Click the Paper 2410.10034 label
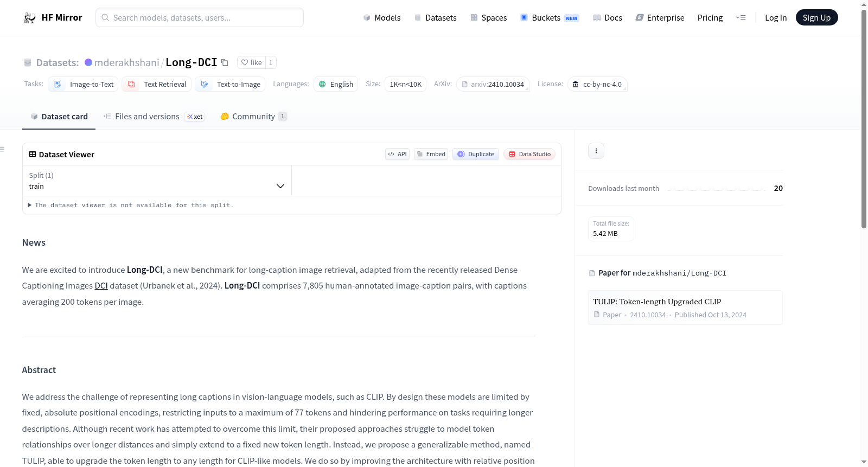Viewport: 868px width, 467px height. [x=630, y=315]
